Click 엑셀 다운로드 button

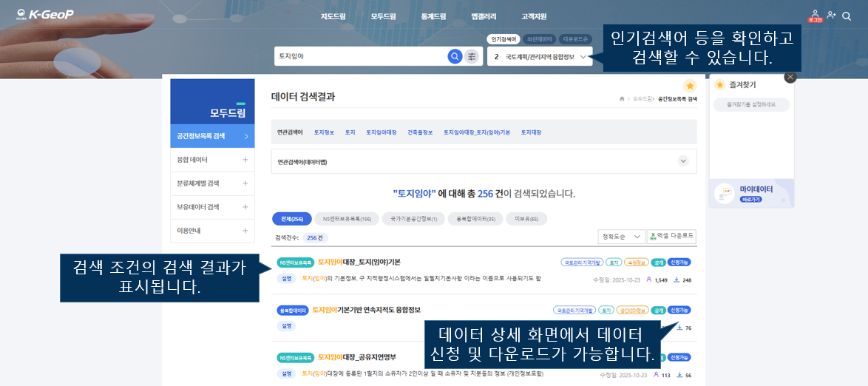(x=671, y=237)
